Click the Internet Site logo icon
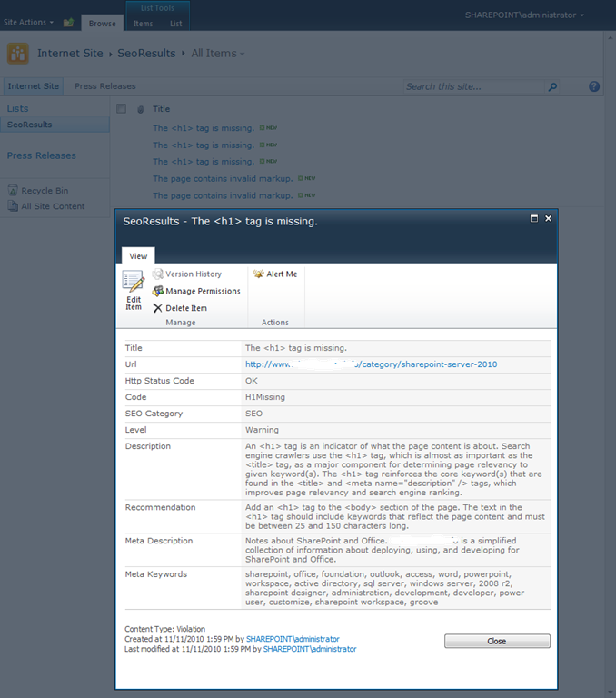 click(18, 54)
